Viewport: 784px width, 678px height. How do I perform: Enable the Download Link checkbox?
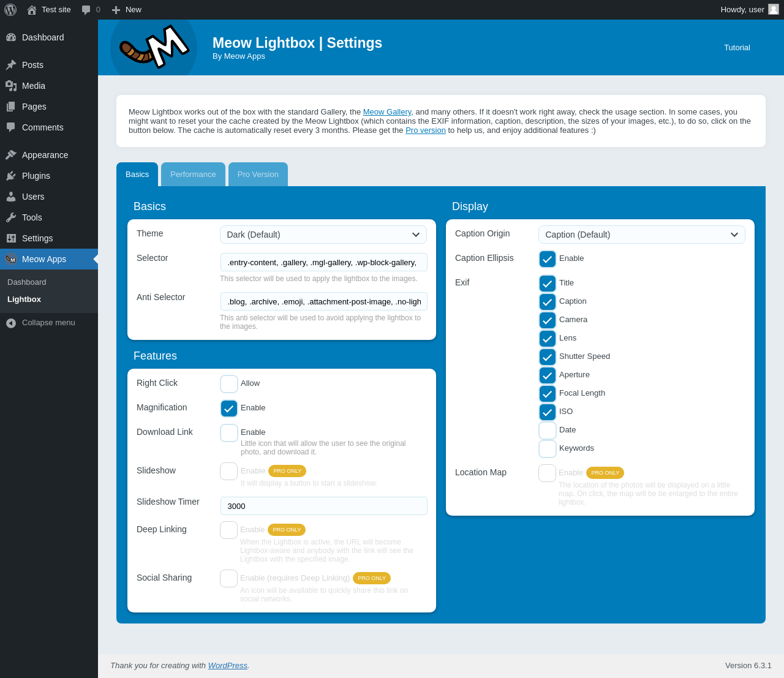coord(229,433)
